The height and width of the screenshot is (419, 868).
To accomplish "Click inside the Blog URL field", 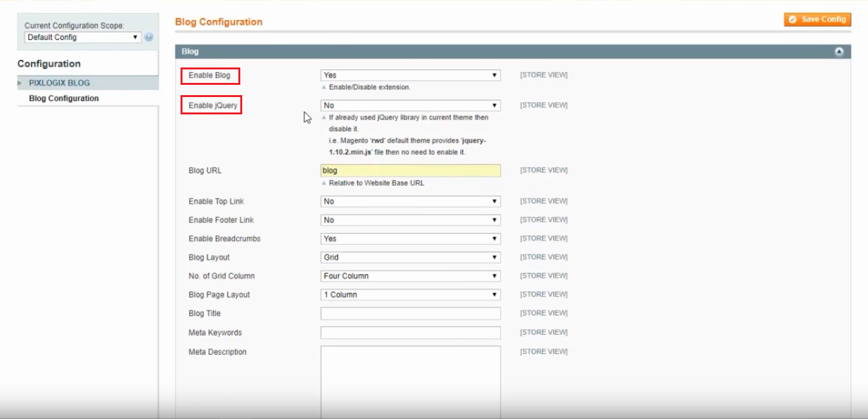I will (x=409, y=170).
